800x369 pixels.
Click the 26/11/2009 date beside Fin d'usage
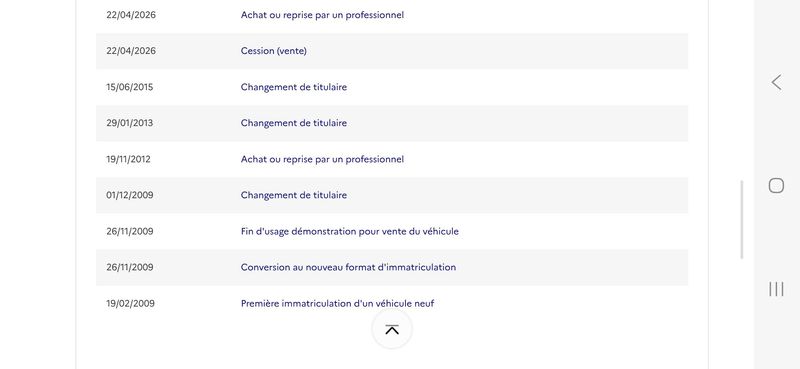click(130, 231)
